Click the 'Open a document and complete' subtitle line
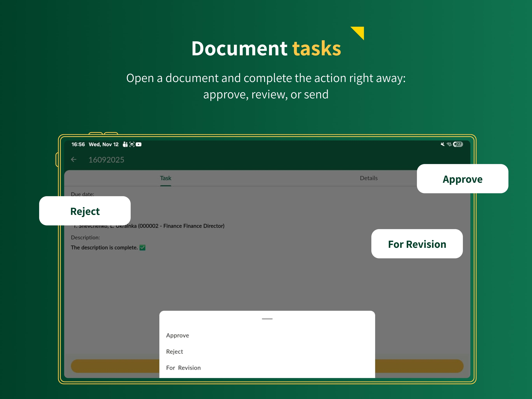Screen dimensions: 532x399 pyautogui.click(x=266, y=78)
